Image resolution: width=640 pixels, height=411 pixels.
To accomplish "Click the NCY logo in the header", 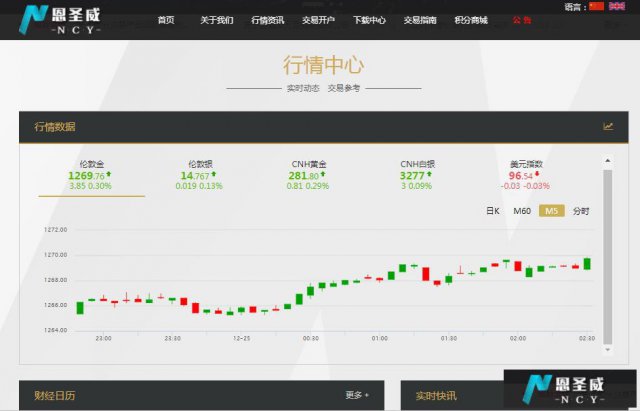I will point(61,19).
